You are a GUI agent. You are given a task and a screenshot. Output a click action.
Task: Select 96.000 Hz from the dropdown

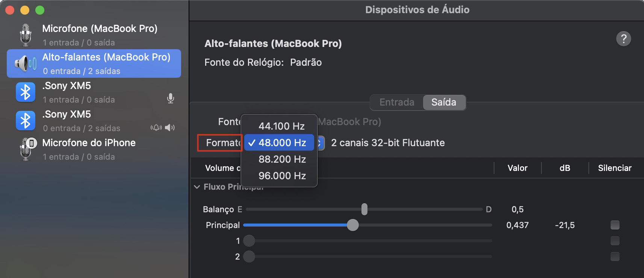(x=282, y=175)
